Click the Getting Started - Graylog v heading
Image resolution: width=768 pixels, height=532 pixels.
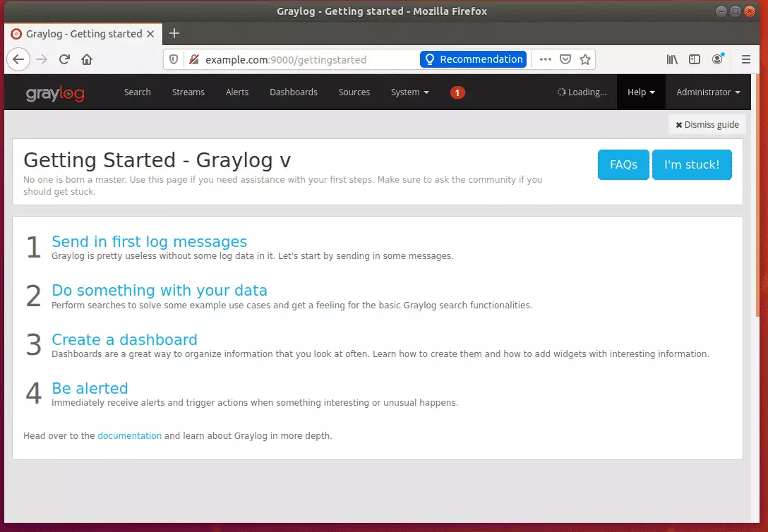(x=157, y=161)
